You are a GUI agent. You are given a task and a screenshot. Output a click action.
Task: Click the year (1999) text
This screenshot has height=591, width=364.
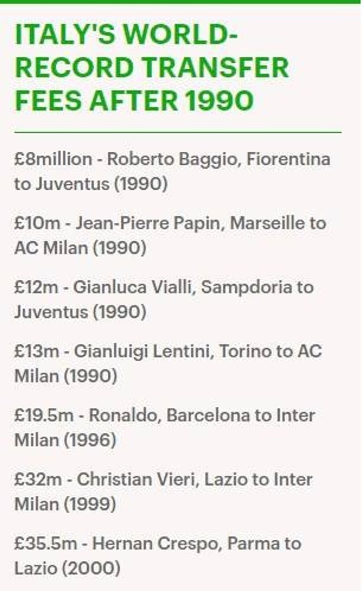90,504
